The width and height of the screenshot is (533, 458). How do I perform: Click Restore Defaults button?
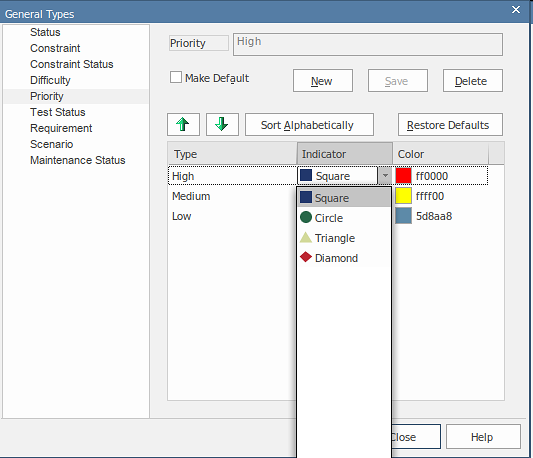click(x=450, y=124)
